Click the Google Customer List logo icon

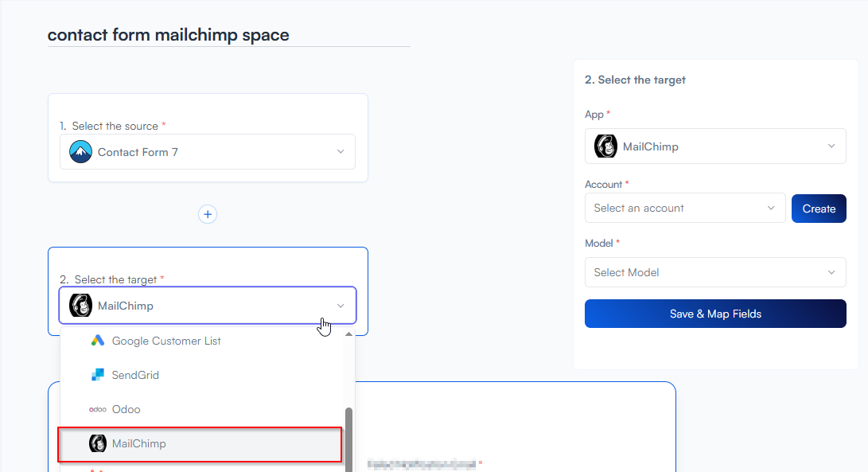(x=98, y=341)
